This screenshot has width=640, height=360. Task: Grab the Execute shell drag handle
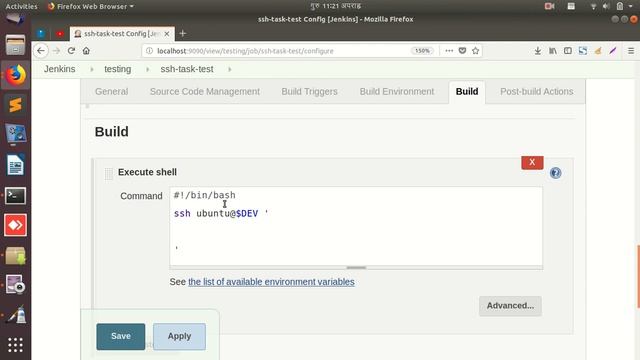tap(109, 173)
